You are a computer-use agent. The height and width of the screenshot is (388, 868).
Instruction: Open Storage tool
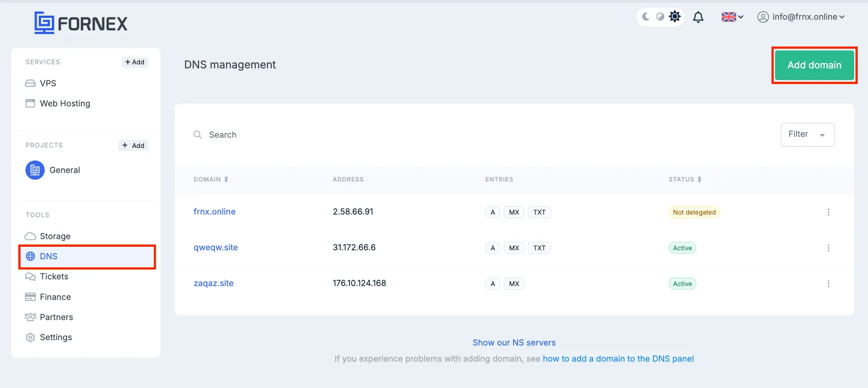55,236
